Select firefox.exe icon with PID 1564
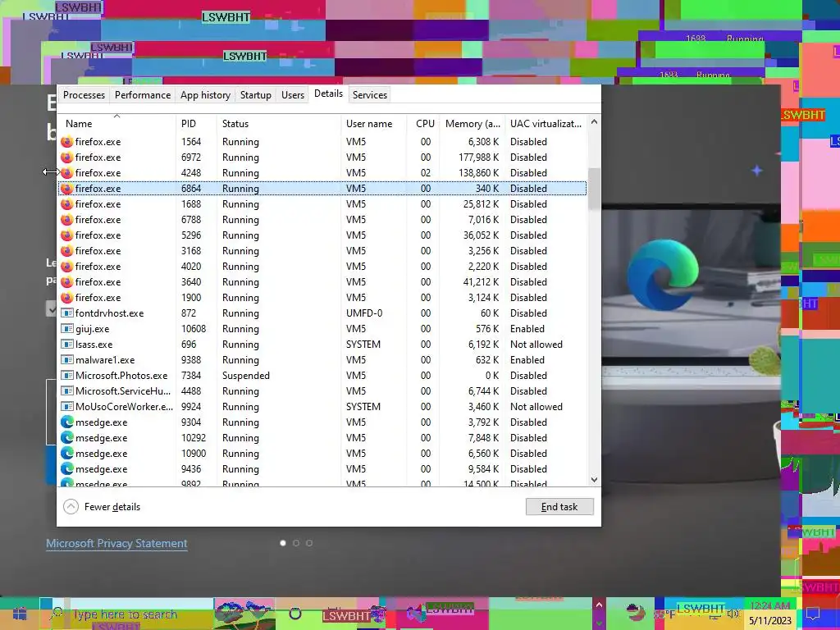The width and height of the screenshot is (840, 630). click(67, 142)
